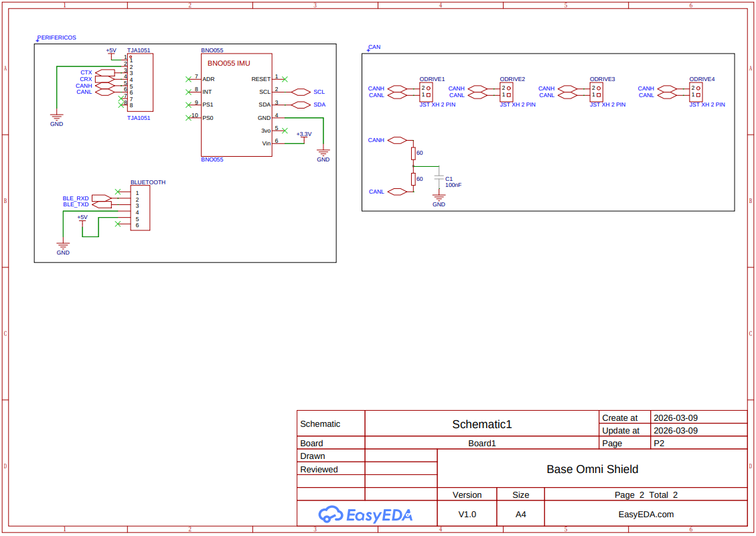This screenshot has height=536, width=756.
Task: Click the upper 60 ohm termination resistor
Action: click(413, 153)
